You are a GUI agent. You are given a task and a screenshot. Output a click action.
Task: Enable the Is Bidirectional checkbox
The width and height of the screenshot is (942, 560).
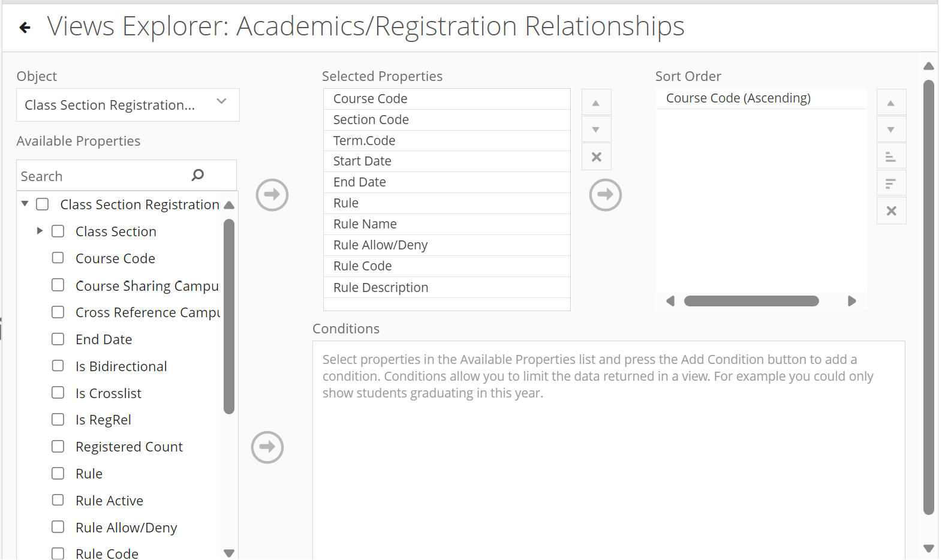coord(58,366)
